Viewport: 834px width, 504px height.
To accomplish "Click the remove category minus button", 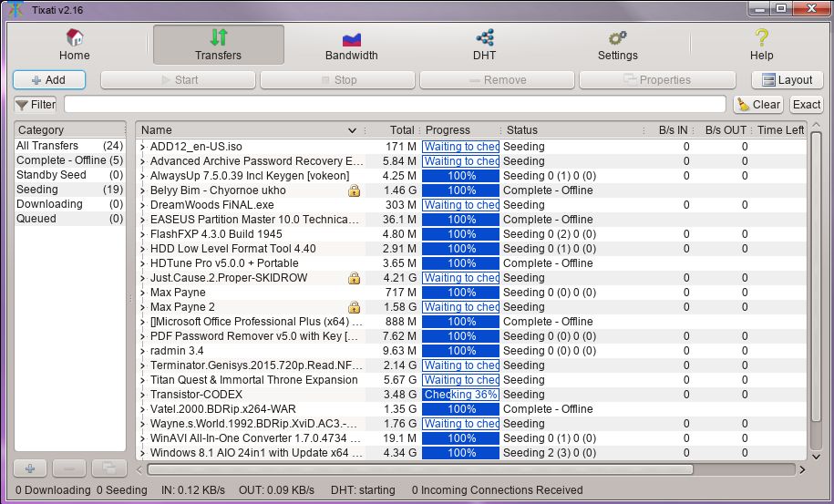I will [x=69, y=468].
